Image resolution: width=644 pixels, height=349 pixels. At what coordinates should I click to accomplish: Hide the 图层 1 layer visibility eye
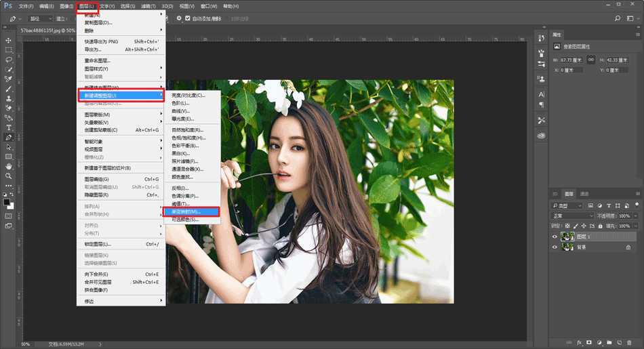coord(555,237)
